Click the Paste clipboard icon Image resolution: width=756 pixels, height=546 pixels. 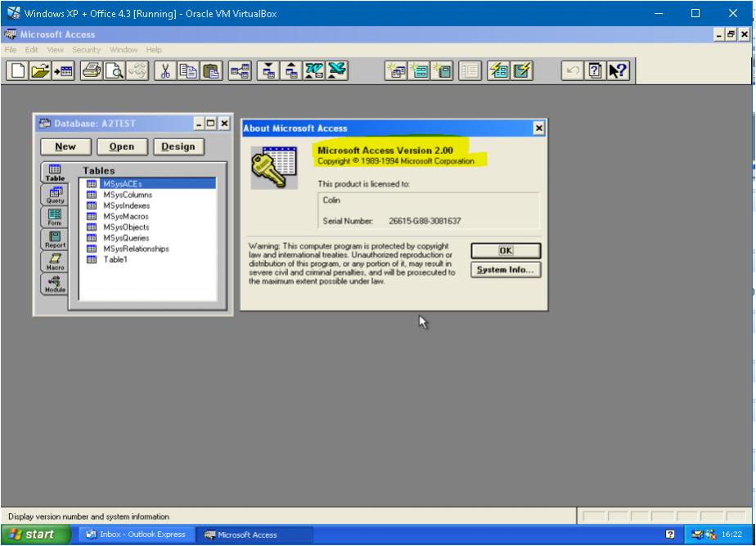click(x=211, y=71)
